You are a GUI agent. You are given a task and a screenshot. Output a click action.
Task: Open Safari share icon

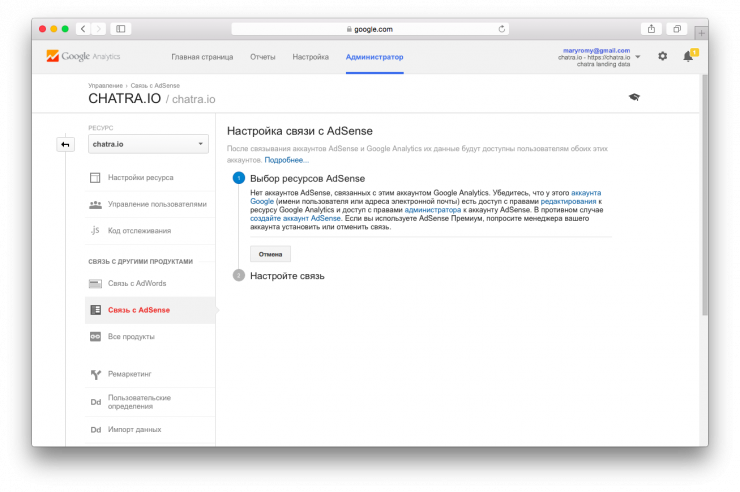click(x=652, y=29)
